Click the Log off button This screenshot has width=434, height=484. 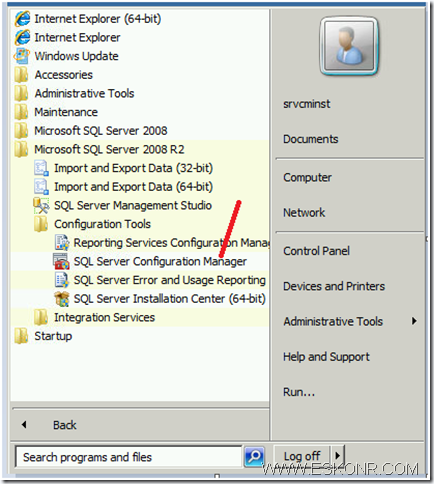302,456
